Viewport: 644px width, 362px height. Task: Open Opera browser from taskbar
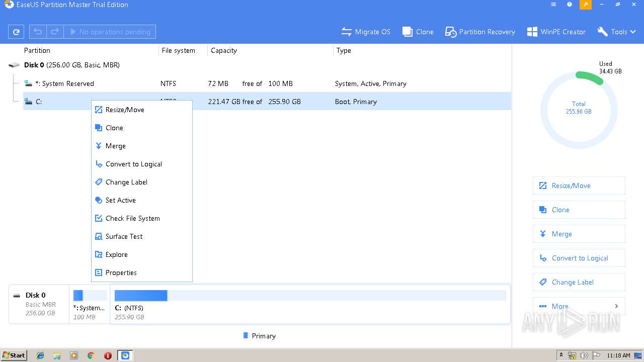point(108,355)
